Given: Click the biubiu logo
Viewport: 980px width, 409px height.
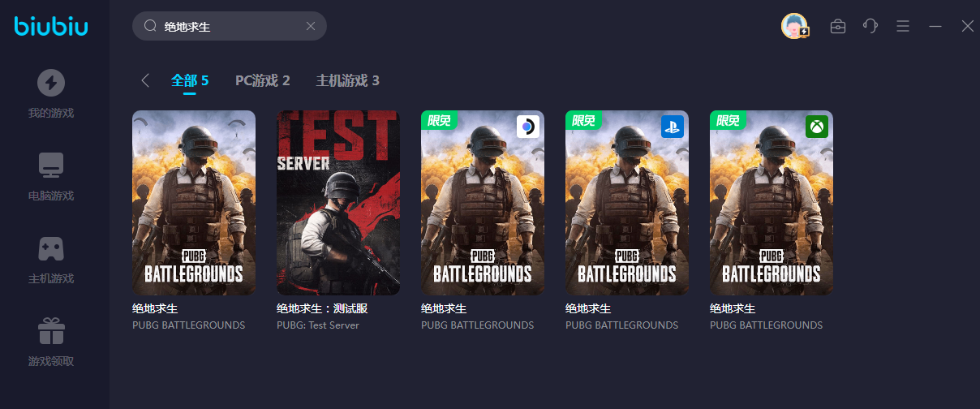Looking at the screenshot, I should point(51,26).
